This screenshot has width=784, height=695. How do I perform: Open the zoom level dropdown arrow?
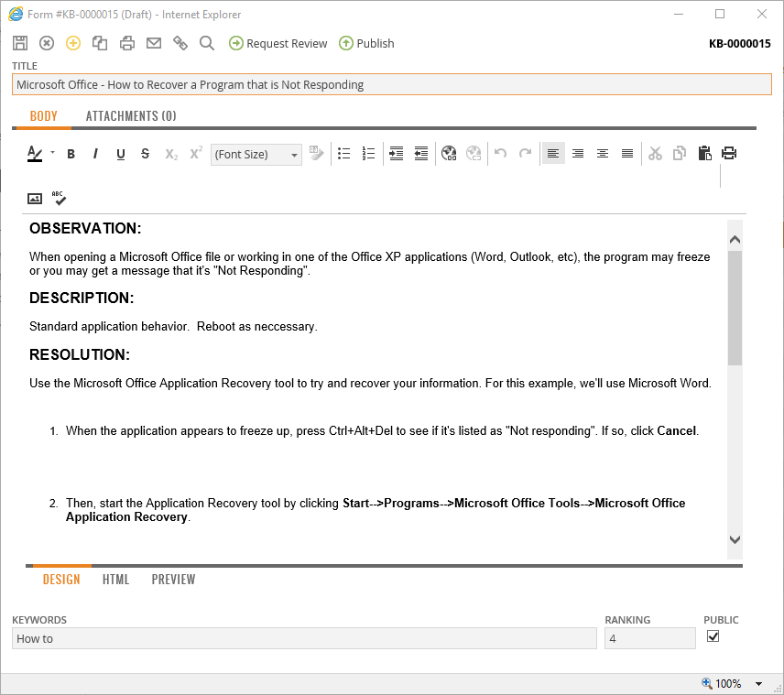tap(758, 683)
